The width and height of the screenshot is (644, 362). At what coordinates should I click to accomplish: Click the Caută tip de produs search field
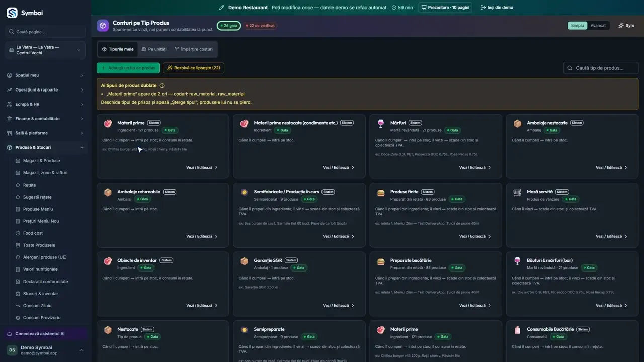tap(601, 68)
